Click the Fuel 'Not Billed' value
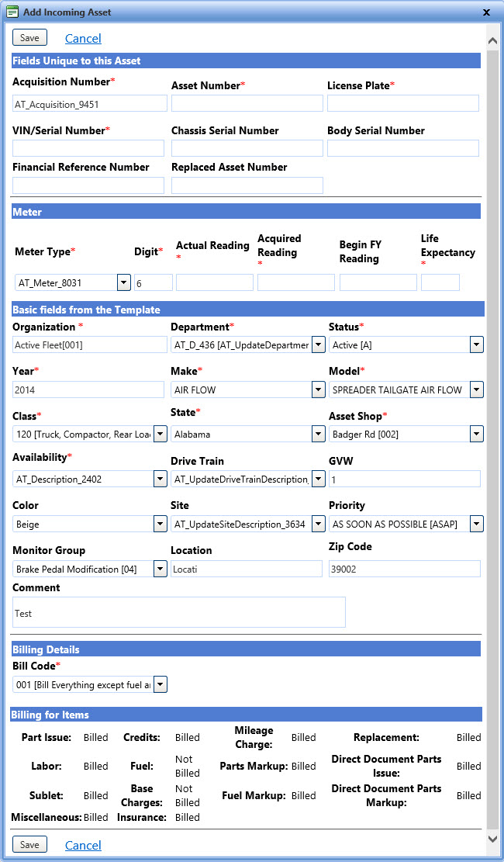The width and height of the screenshot is (504, 862). [188, 766]
